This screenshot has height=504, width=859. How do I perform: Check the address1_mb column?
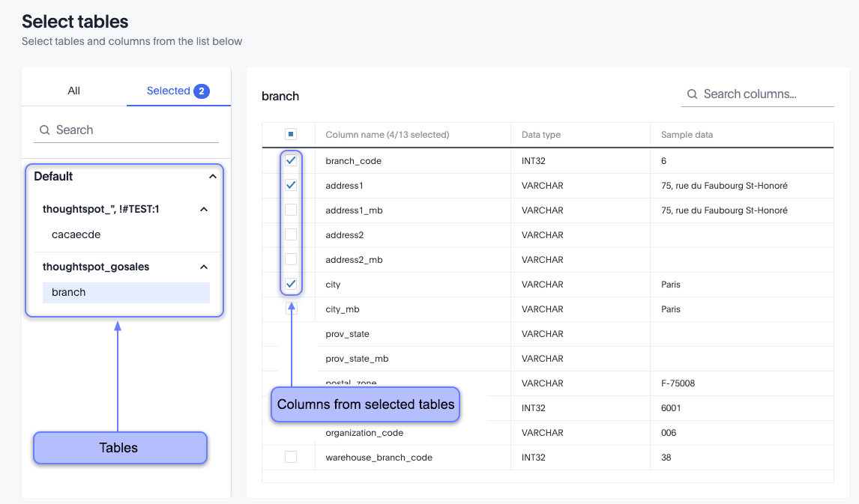(292, 210)
